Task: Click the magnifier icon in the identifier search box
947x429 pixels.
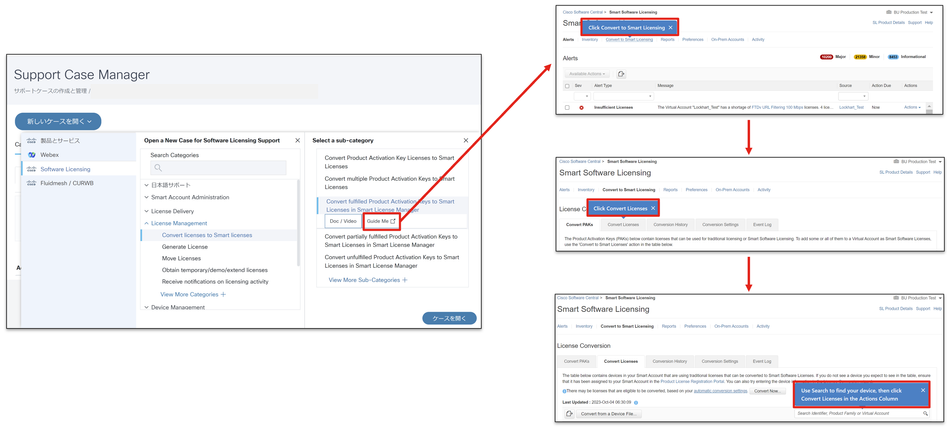Action: (x=925, y=413)
